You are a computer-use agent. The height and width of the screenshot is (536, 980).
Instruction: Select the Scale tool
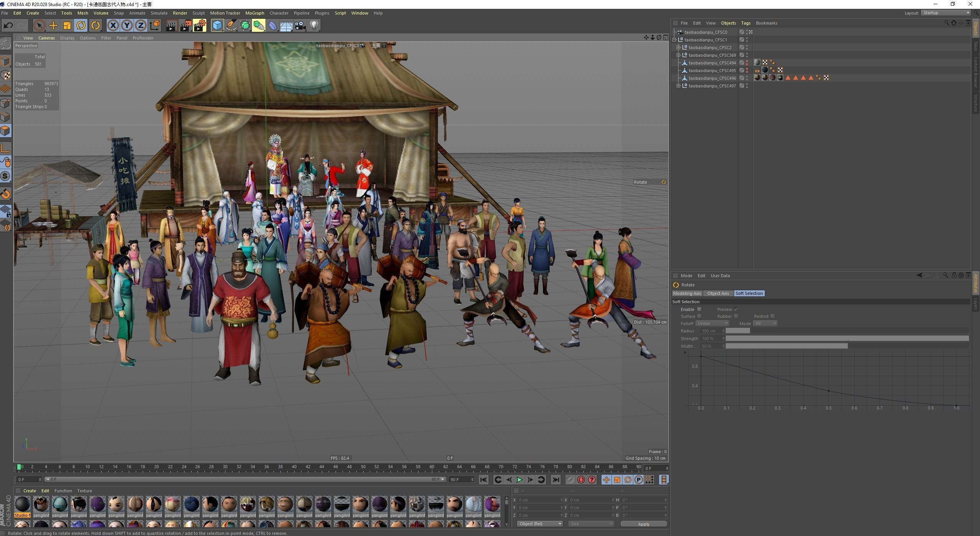pyautogui.click(x=67, y=26)
